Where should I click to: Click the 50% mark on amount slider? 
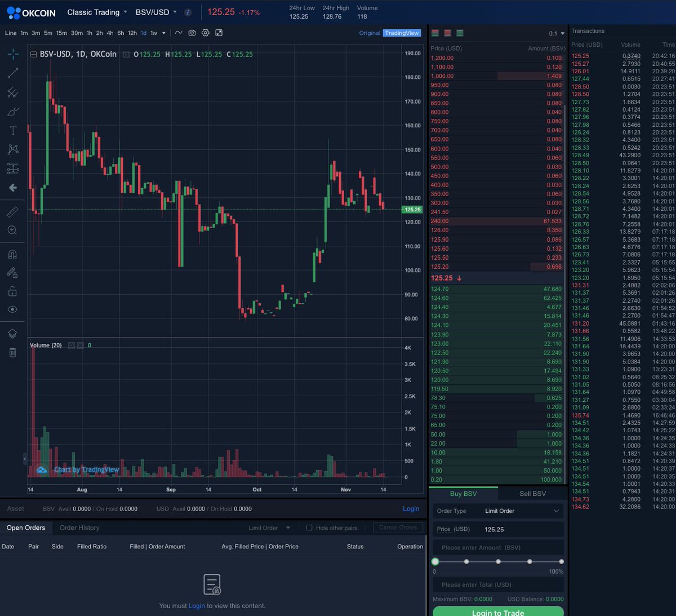[498, 561]
